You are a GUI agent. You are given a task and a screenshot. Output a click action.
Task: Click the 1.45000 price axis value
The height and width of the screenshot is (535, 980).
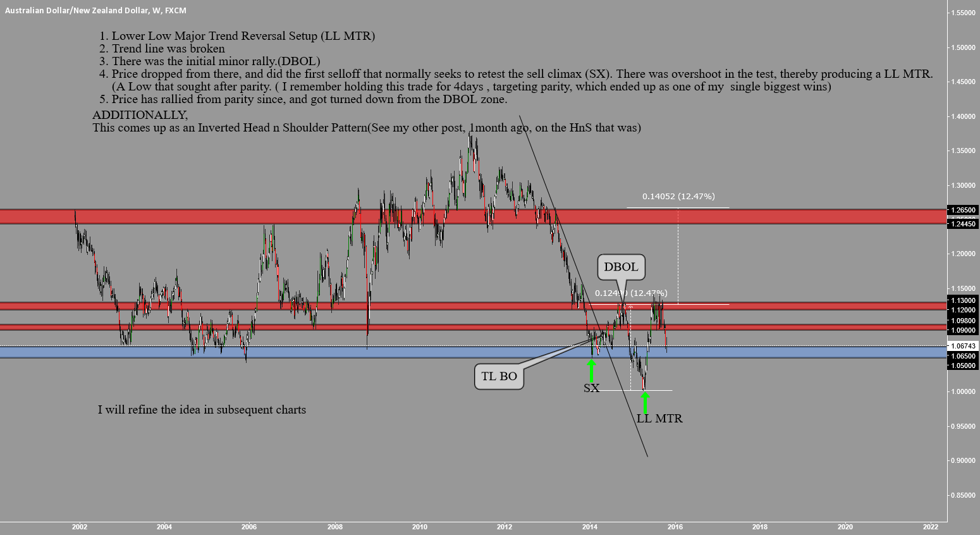[x=963, y=82]
